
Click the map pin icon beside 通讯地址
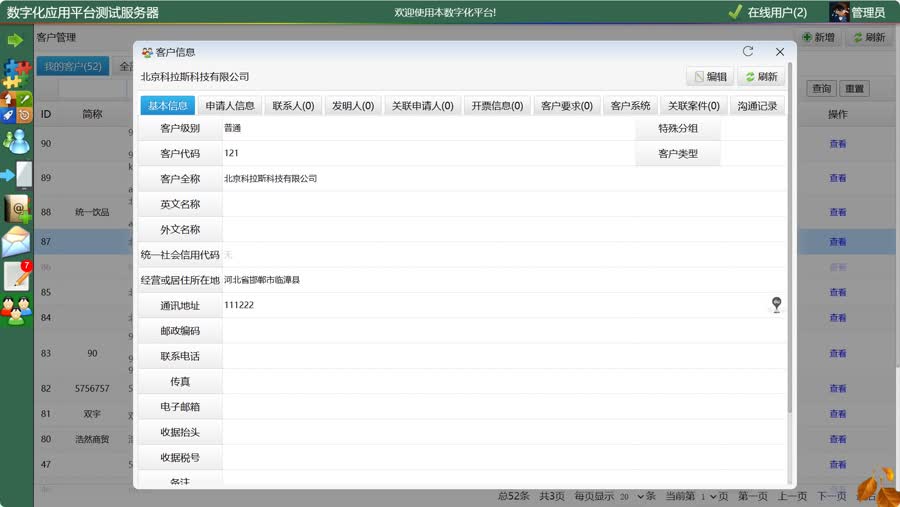tap(776, 305)
